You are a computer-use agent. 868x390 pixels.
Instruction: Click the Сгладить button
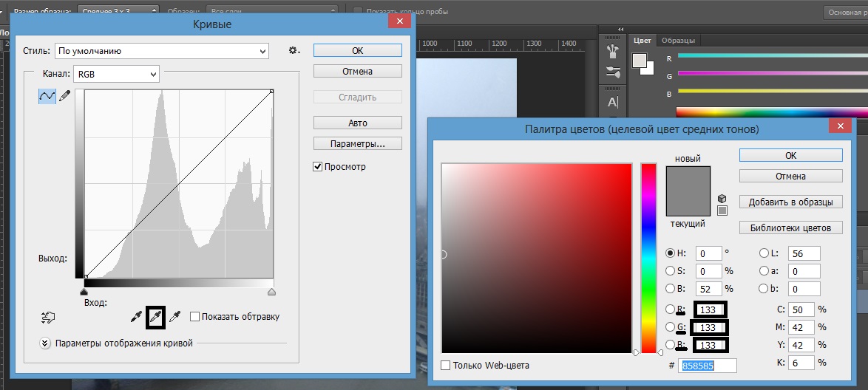(x=358, y=97)
